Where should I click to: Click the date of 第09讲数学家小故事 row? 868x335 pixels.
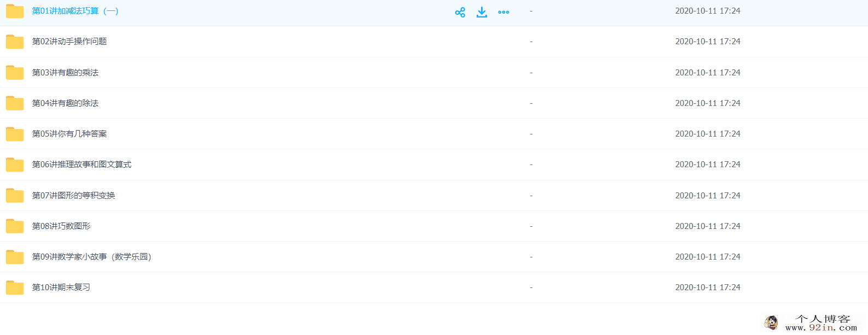coord(708,257)
